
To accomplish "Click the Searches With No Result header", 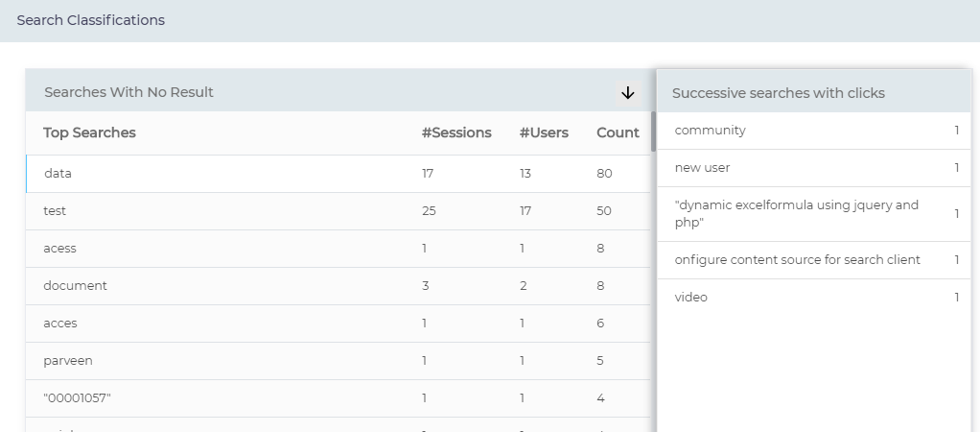I will (x=128, y=92).
